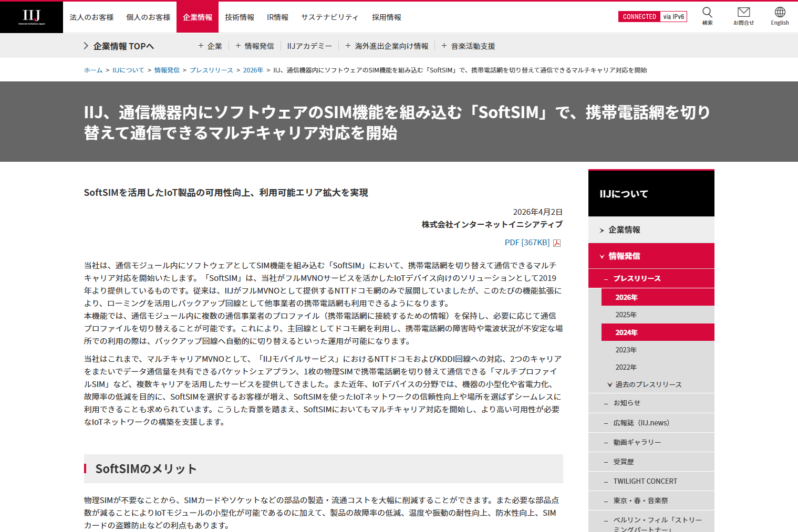Click the IIJ logo in header
Image resolution: width=798 pixels, height=532 pixels.
click(x=32, y=17)
